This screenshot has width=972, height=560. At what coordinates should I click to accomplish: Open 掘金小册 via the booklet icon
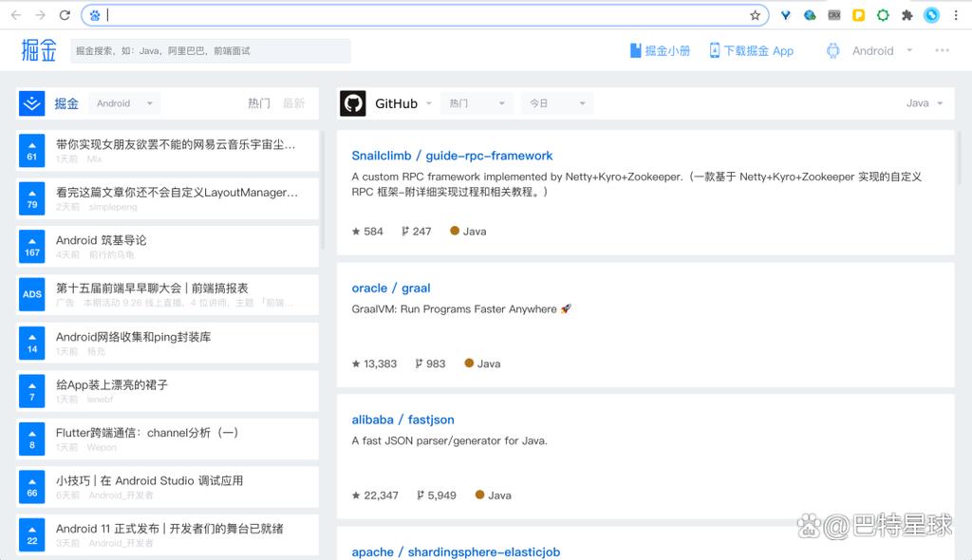tap(634, 51)
